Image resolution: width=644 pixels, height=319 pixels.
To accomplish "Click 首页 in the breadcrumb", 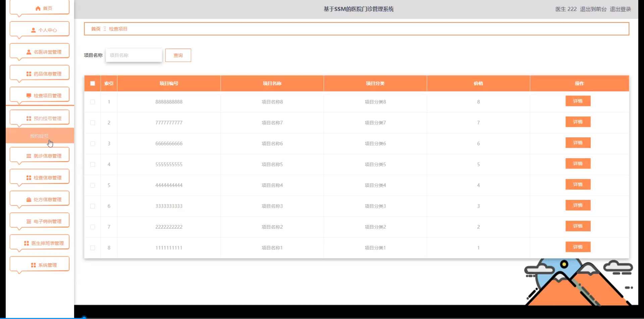I will (x=96, y=29).
